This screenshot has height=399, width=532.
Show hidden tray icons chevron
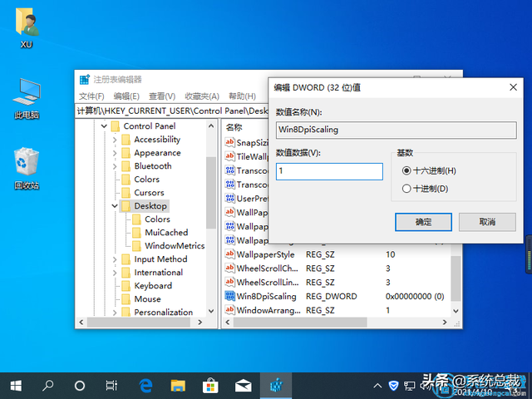coord(377,386)
